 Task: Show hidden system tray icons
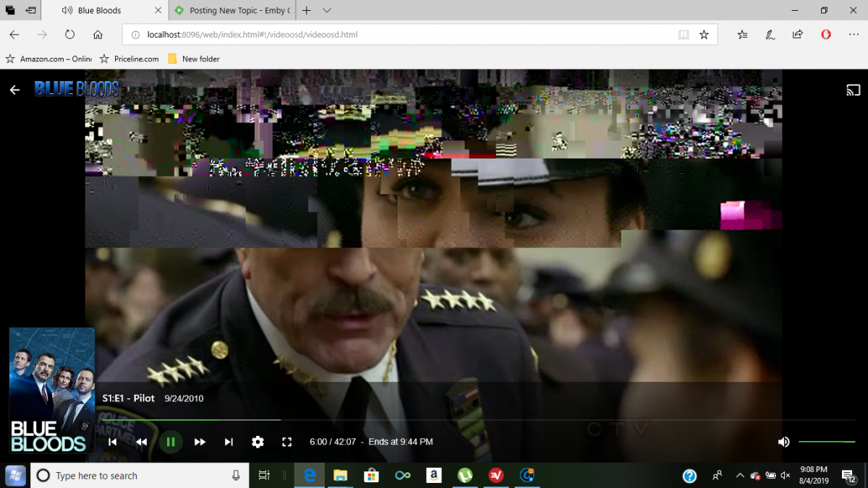740,475
